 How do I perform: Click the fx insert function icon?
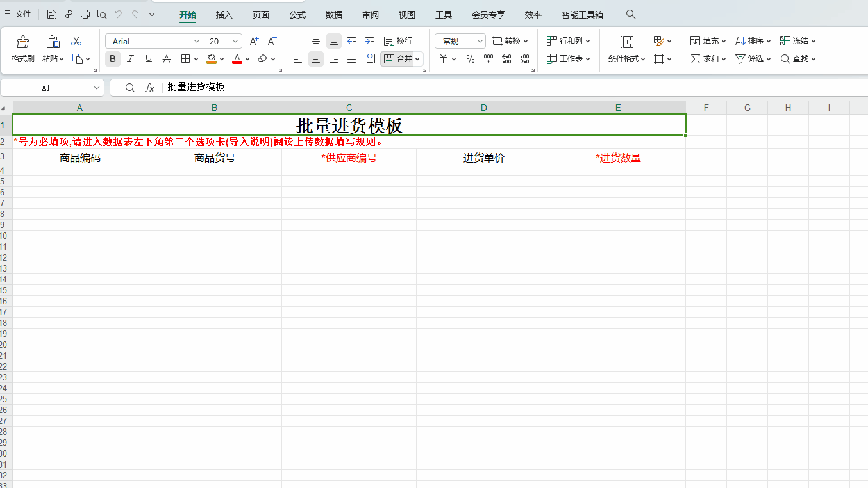(x=149, y=88)
